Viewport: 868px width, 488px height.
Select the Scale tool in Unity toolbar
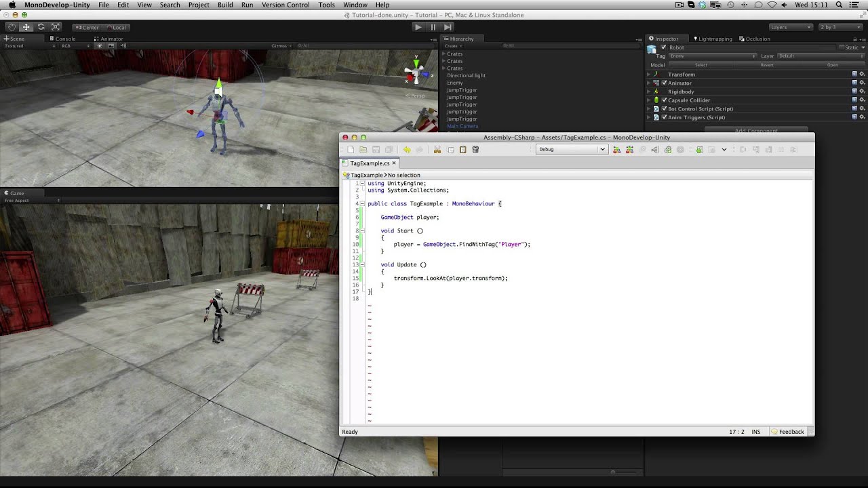coord(56,27)
